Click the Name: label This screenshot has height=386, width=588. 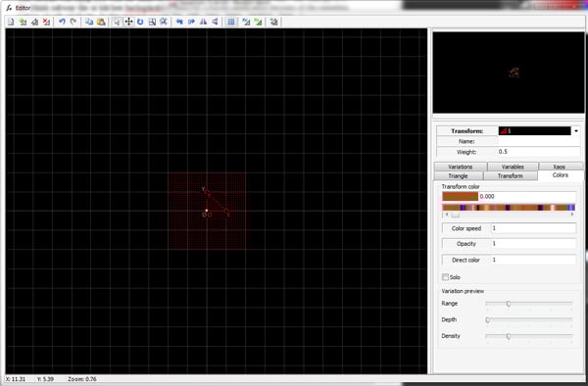click(466, 141)
